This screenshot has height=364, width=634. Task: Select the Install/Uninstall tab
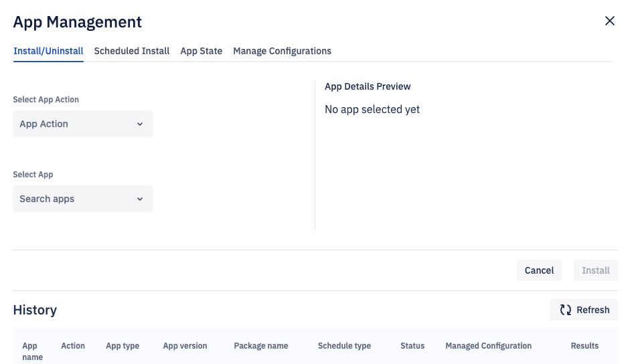coord(48,51)
